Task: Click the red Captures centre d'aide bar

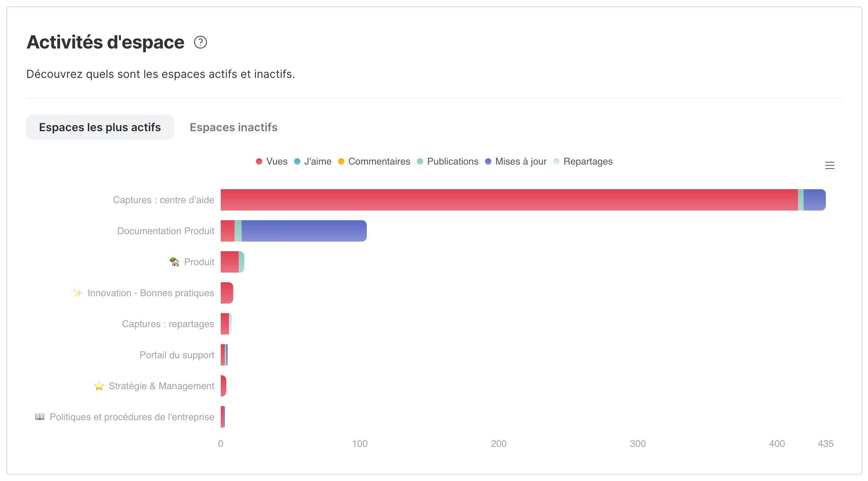Action: [509, 200]
